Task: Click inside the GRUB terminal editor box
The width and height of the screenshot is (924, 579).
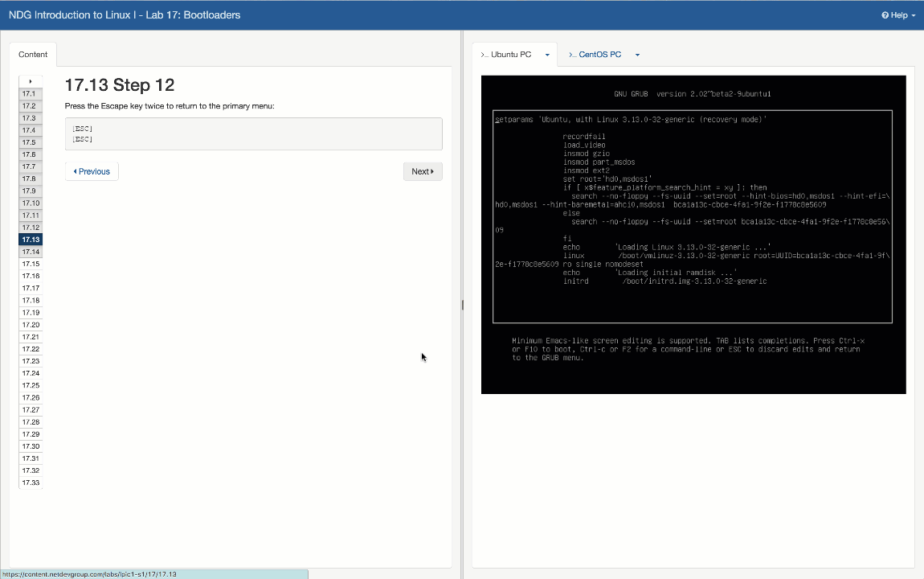Action: click(693, 216)
